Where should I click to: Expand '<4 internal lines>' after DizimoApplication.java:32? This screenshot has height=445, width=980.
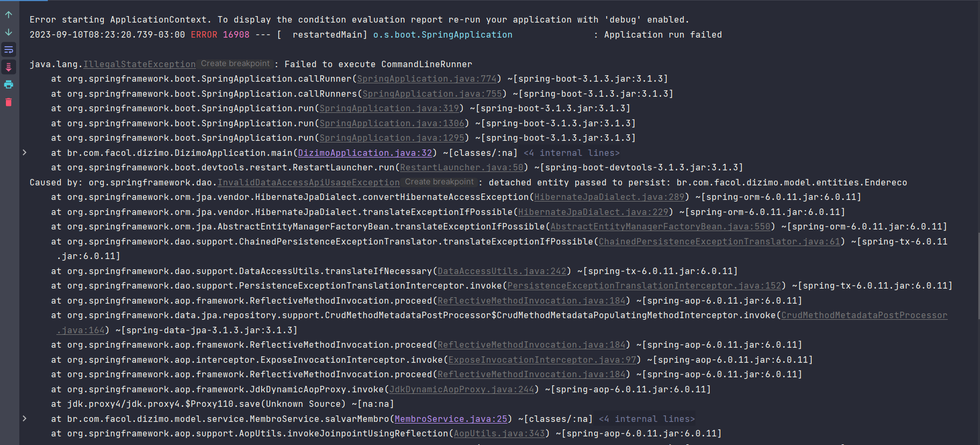pyautogui.click(x=571, y=153)
